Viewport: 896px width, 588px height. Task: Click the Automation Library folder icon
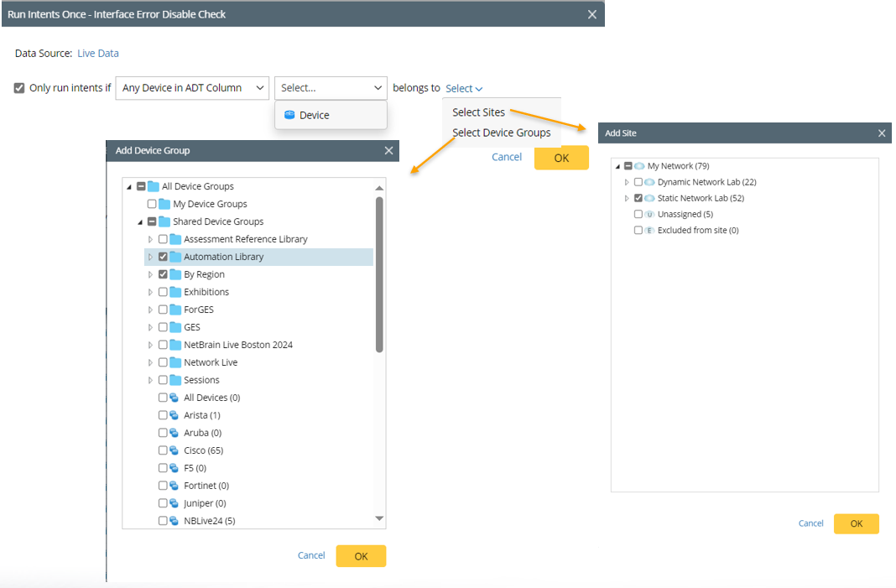tap(175, 257)
